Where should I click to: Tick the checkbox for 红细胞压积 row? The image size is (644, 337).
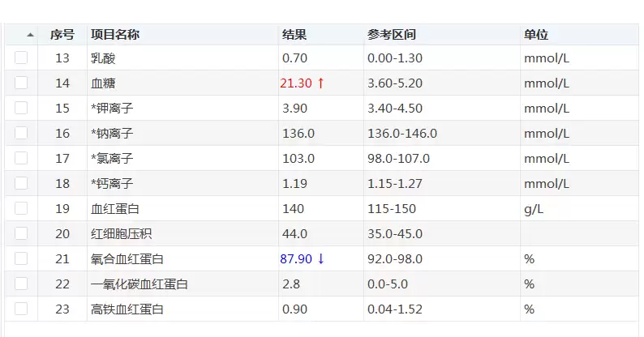(21, 233)
